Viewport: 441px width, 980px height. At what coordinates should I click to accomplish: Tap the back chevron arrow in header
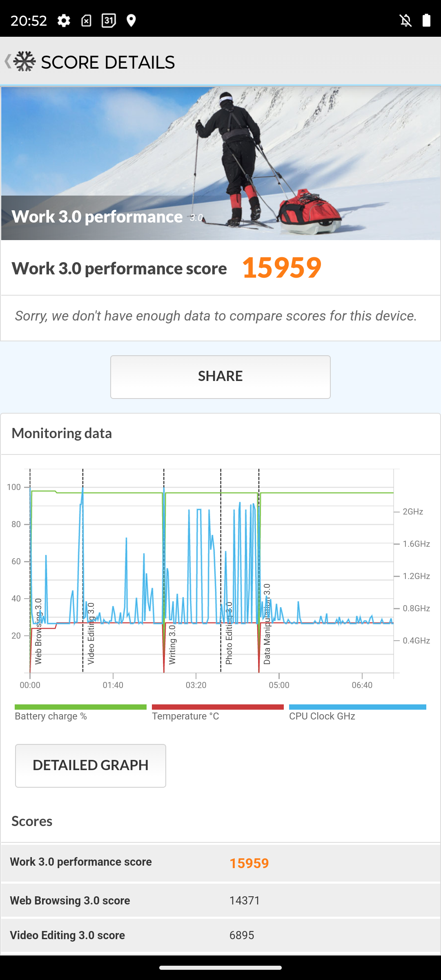click(7, 62)
